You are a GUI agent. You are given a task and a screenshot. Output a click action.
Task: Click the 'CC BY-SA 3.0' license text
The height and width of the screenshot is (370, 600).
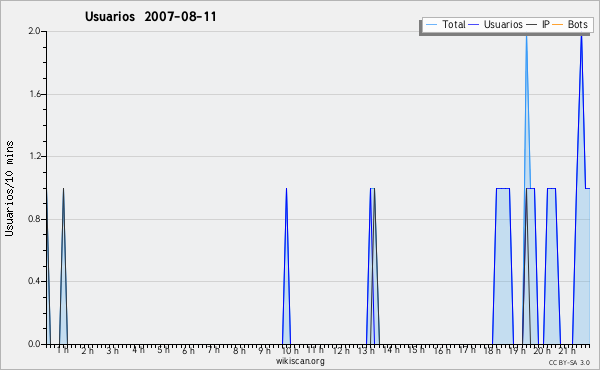(x=569, y=362)
